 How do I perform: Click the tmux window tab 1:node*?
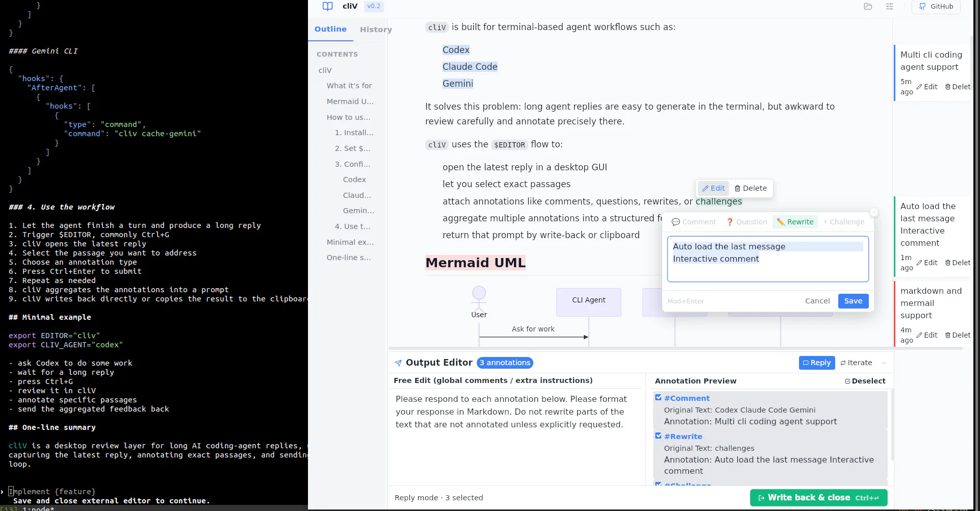pyautogui.click(x=38, y=509)
